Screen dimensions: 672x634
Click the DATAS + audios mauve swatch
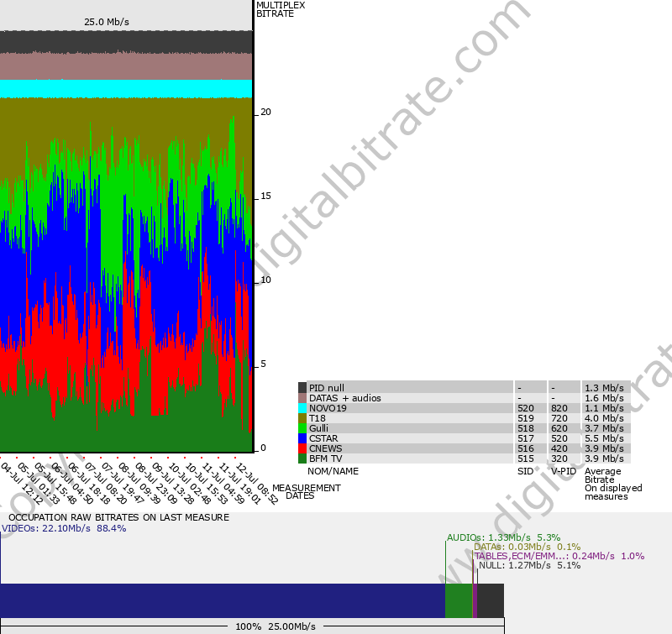click(x=302, y=398)
